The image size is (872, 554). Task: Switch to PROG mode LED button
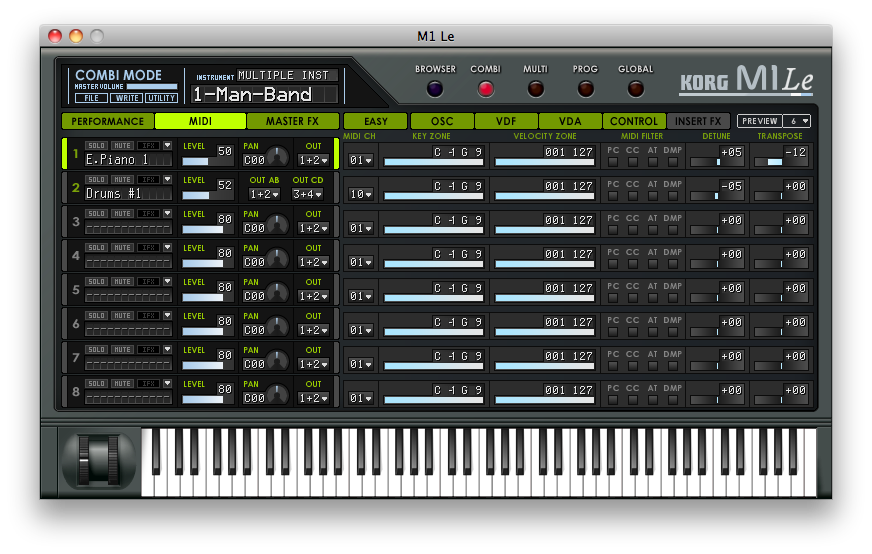pos(586,89)
